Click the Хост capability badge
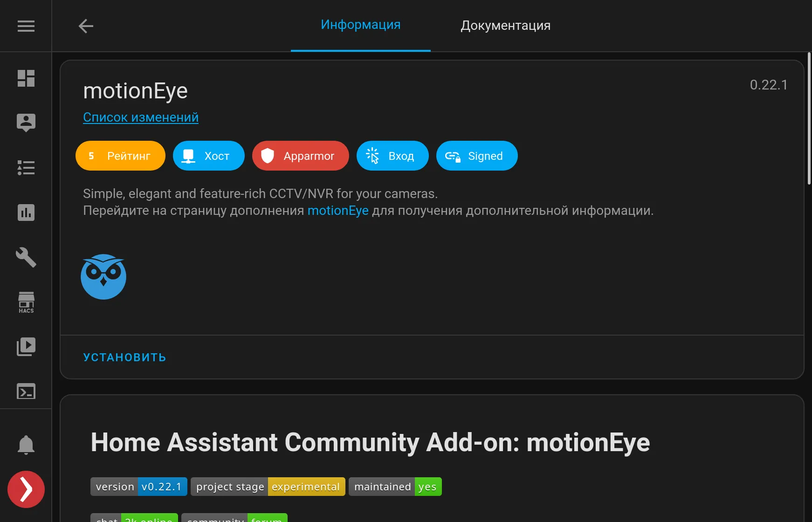This screenshot has width=812, height=522. click(x=209, y=156)
